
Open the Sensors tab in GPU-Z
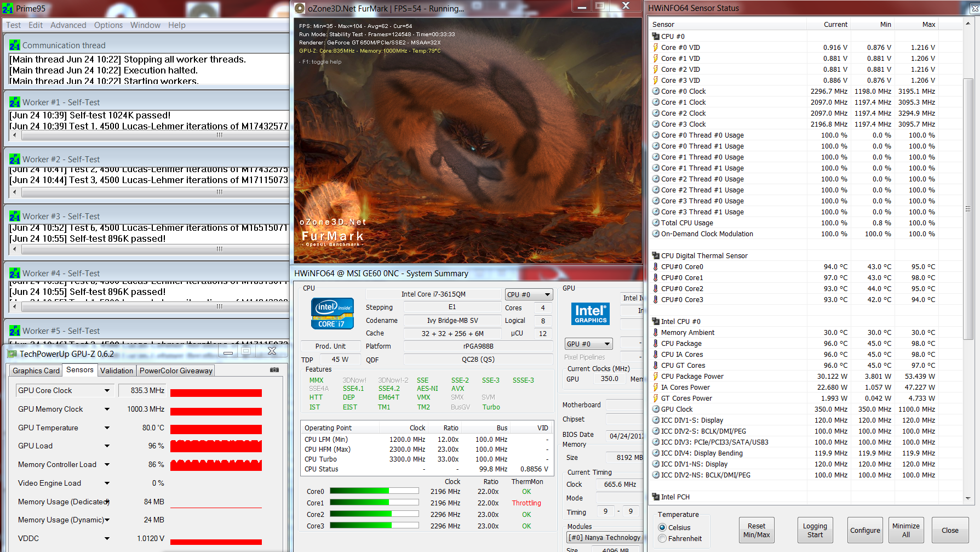click(x=80, y=370)
